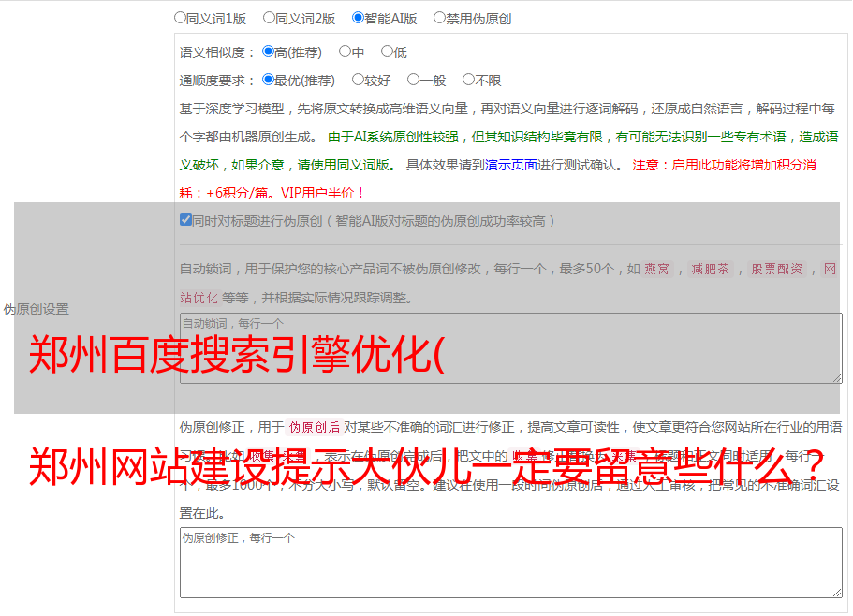Image resolution: width=853 pixels, height=616 pixels.
Task: Focus the 伪原创修正，每行一个 text area
Action: tap(511, 563)
